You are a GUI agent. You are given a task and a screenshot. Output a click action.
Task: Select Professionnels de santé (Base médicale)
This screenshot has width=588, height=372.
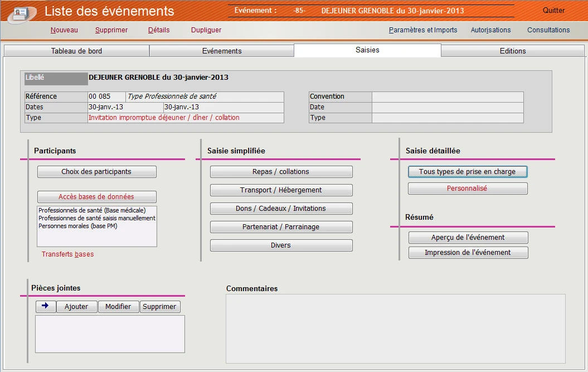[92, 210]
